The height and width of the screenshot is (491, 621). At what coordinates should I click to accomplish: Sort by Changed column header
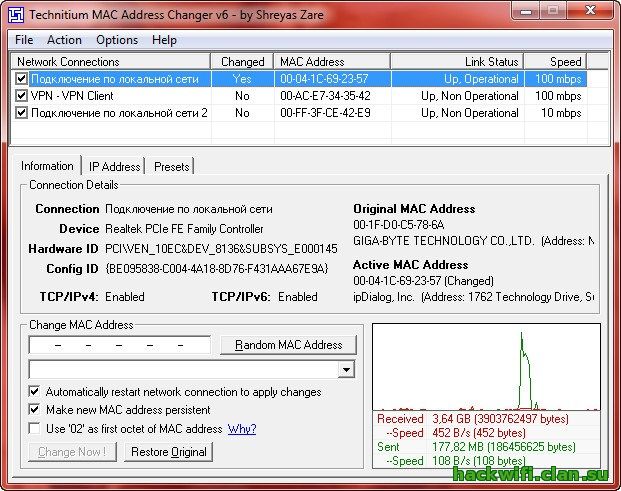point(242,62)
